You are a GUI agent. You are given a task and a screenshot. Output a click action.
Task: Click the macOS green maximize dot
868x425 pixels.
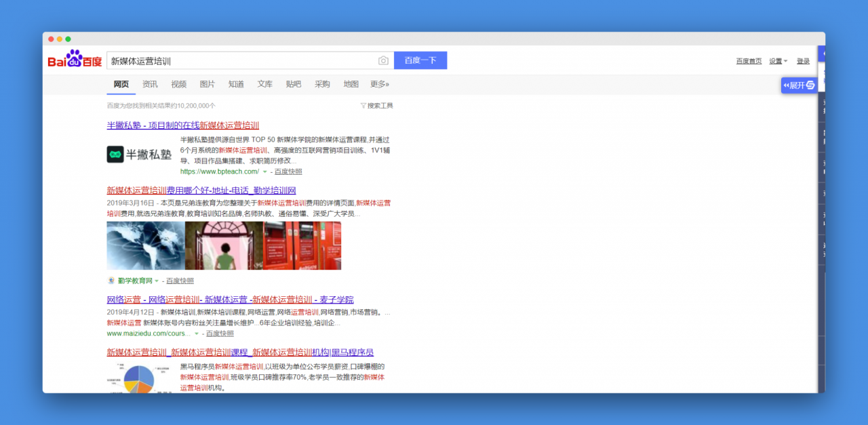pos(68,39)
